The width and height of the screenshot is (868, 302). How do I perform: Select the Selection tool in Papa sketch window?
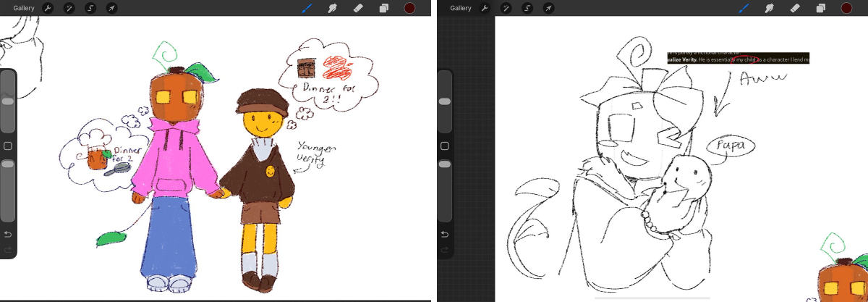point(527,8)
